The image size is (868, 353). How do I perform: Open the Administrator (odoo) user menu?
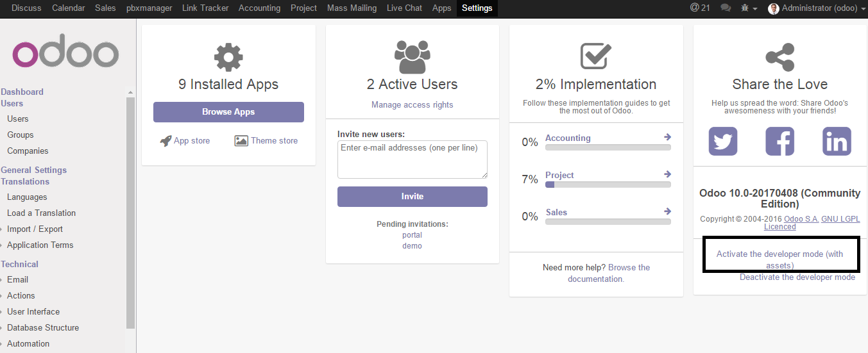(x=817, y=8)
